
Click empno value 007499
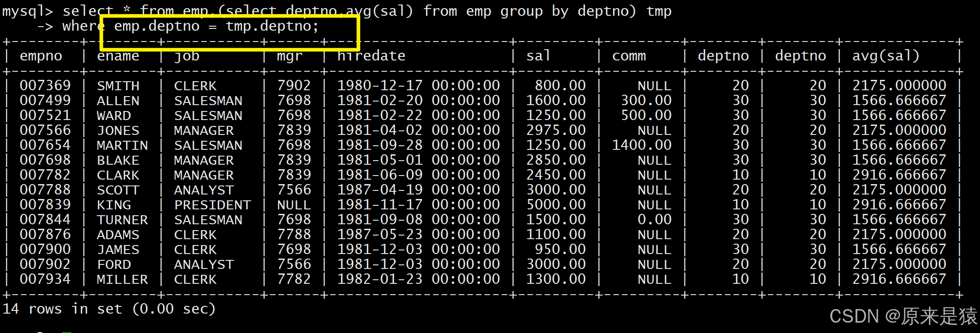tap(45, 101)
